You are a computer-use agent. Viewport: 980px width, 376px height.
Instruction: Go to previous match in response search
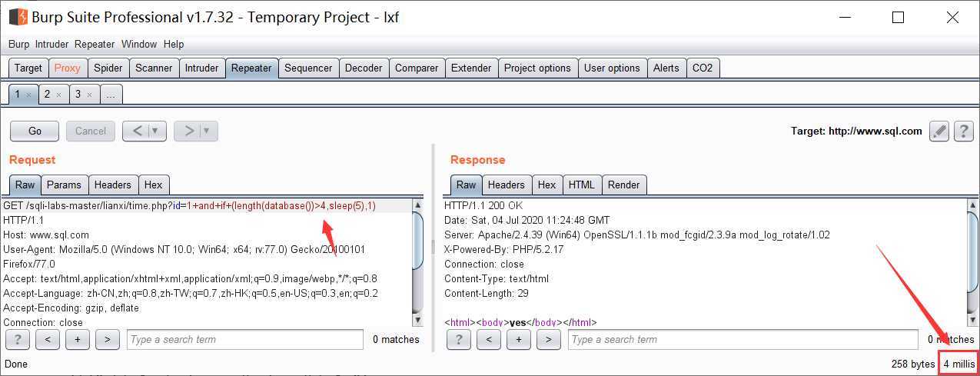coord(489,339)
